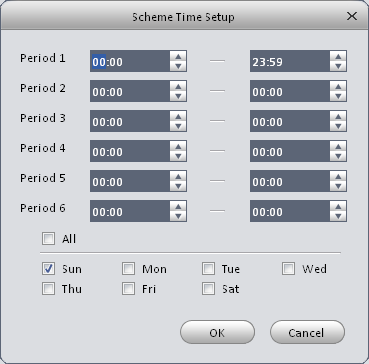
Task: Check the All days checkbox
Action: pyautogui.click(x=49, y=239)
